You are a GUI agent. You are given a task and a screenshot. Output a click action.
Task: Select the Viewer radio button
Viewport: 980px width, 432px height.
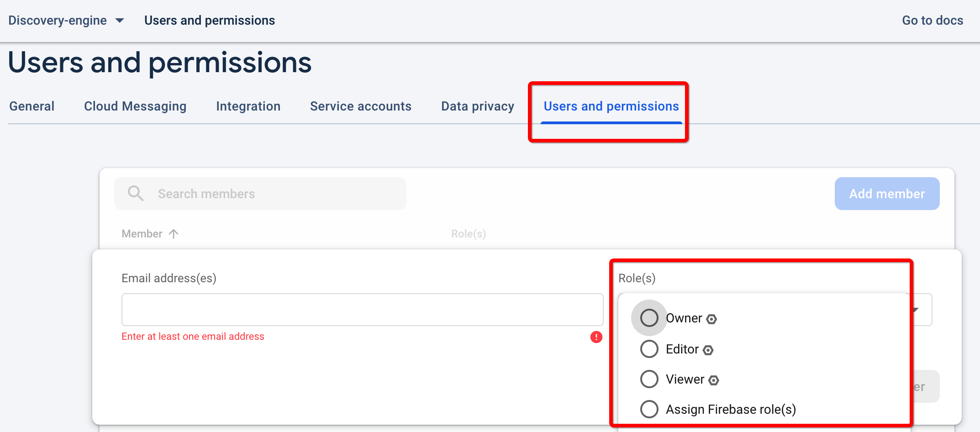pyautogui.click(x=649, y=379)
